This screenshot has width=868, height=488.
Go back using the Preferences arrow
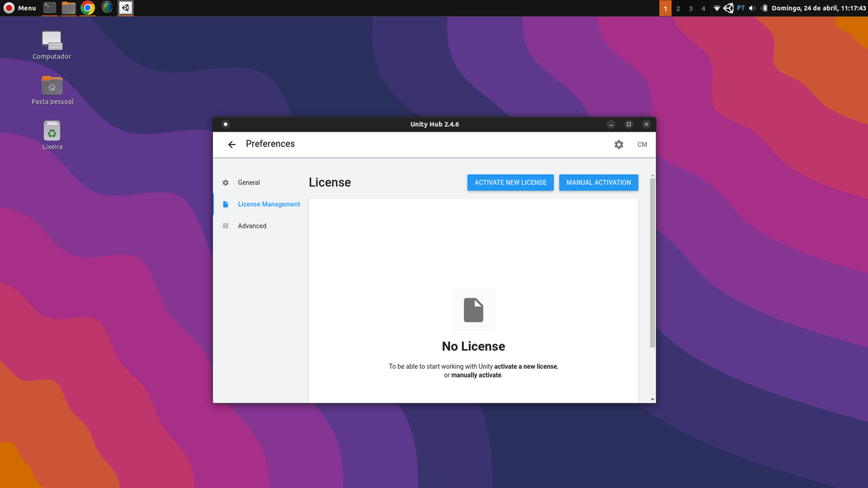point(232,144)
